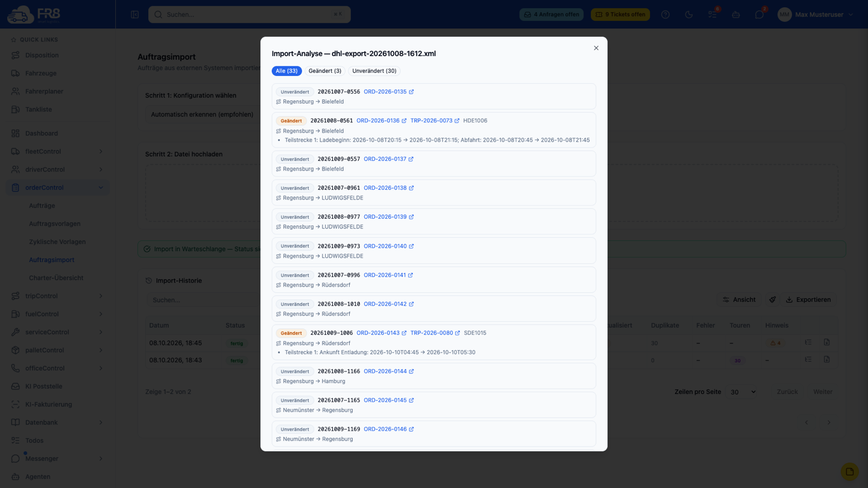868x488 pixels.
Task: Open Zeilen pro Seite dropdown
Action: [x=742, y=392]
